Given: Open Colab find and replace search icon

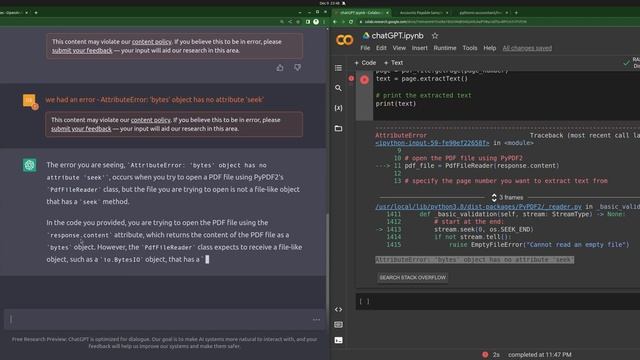Looking at the screenshot, I should [338, 88].
